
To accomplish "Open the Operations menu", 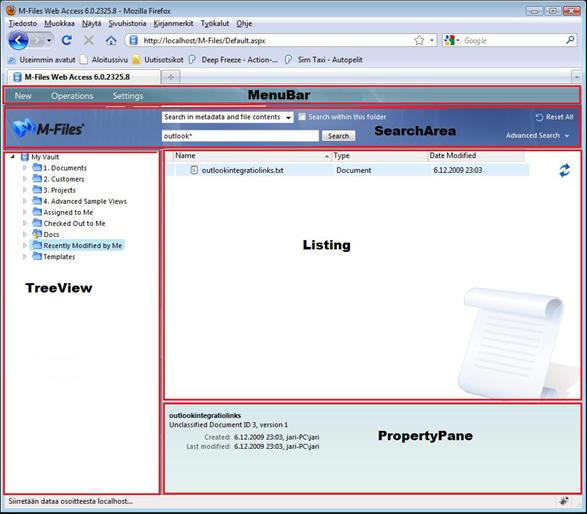I will pyautogui.click(x=72, y=96).
